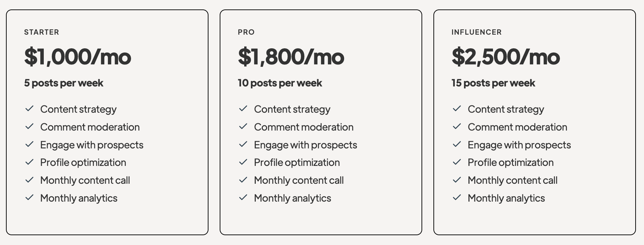This screenshot has width=644, height=245.
Task: Click the checkmark beside Starter's Profile optimization
Action: (x=29, y=162)
